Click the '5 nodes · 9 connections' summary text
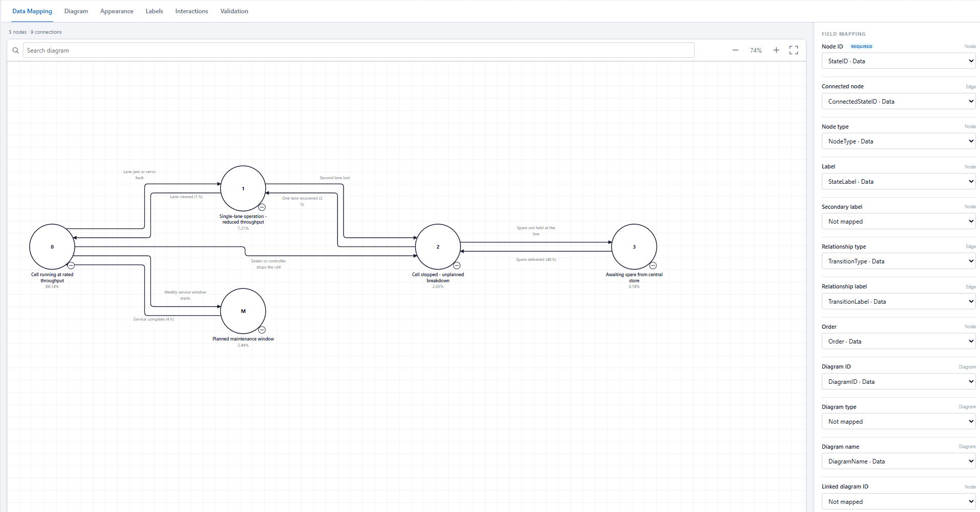Image resolution: width=980 pixels, height=512 pixels. pyautogui.click(x=35, y=32)
